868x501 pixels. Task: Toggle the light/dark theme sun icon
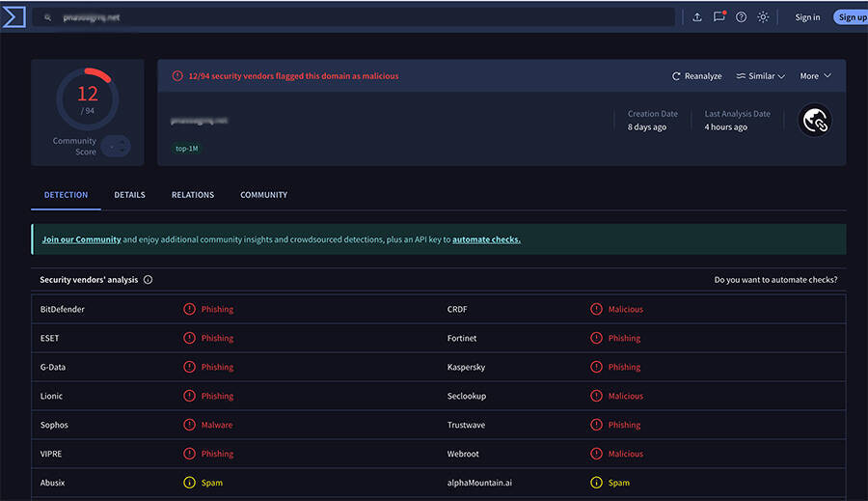(x=763, y=17)
